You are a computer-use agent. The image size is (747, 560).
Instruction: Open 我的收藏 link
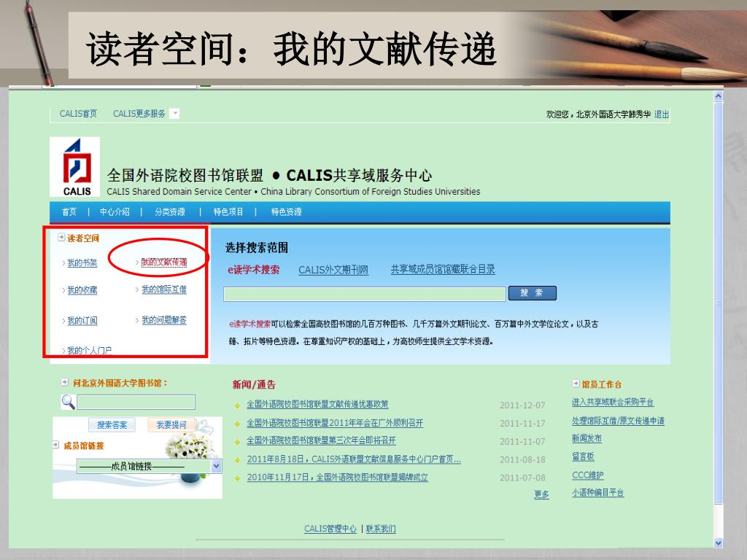[82, 290]
